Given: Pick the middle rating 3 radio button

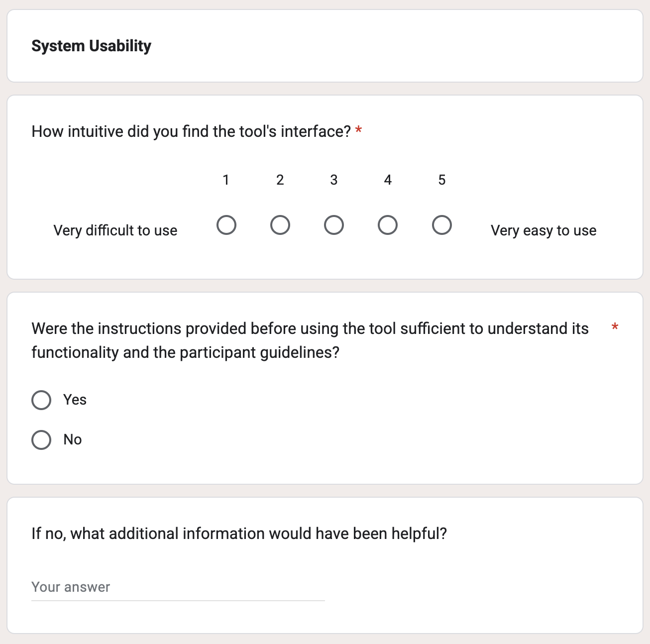Looking at the screenshot, I should 334,225.
